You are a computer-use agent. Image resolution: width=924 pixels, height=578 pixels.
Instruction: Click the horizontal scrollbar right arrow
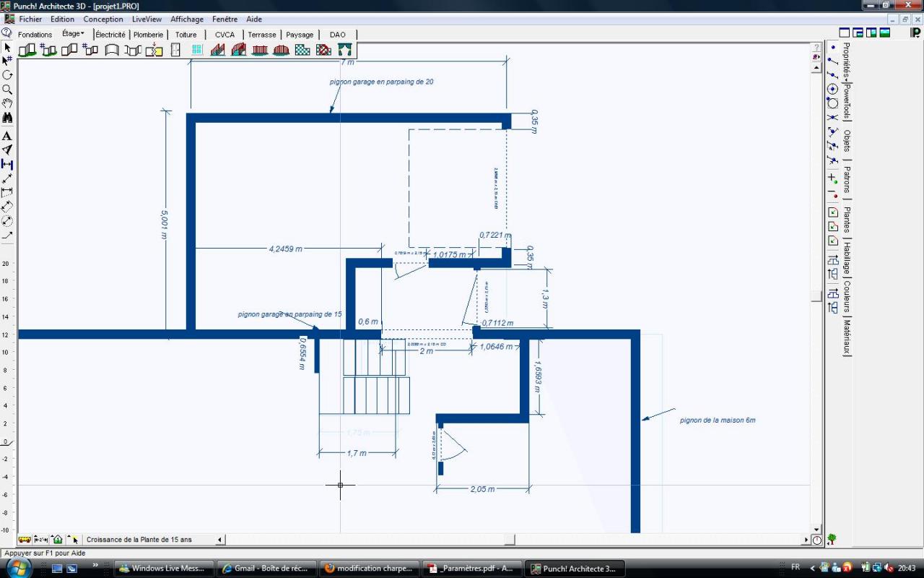coord(806,539)
